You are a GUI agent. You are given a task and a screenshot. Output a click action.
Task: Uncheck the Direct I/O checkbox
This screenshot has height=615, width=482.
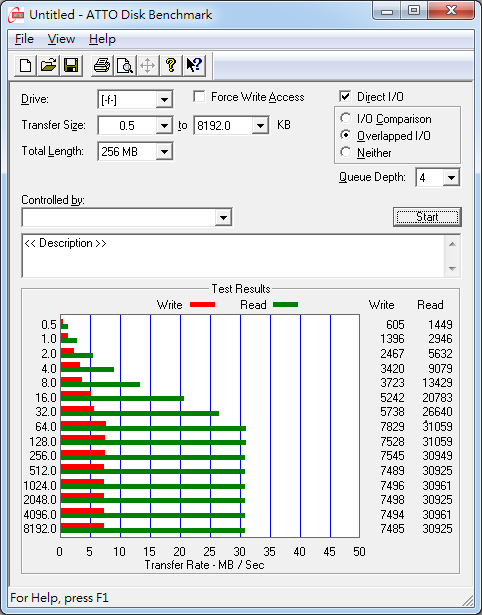coord(345,96)
